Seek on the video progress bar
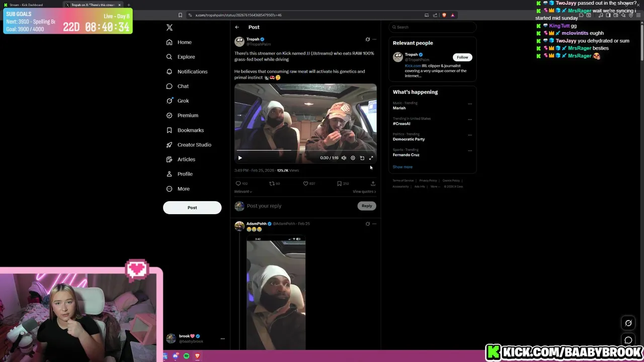The height and width of the screenshot is (362, 644). click(x=305, y=150)
